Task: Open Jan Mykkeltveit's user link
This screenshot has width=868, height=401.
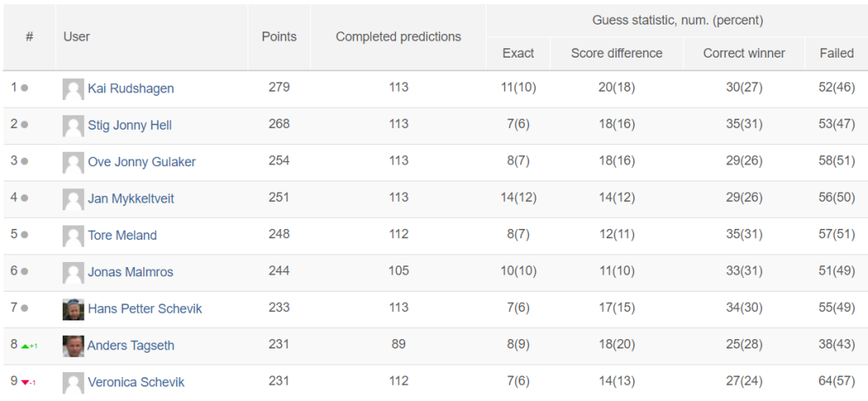Action: [131, 199]
